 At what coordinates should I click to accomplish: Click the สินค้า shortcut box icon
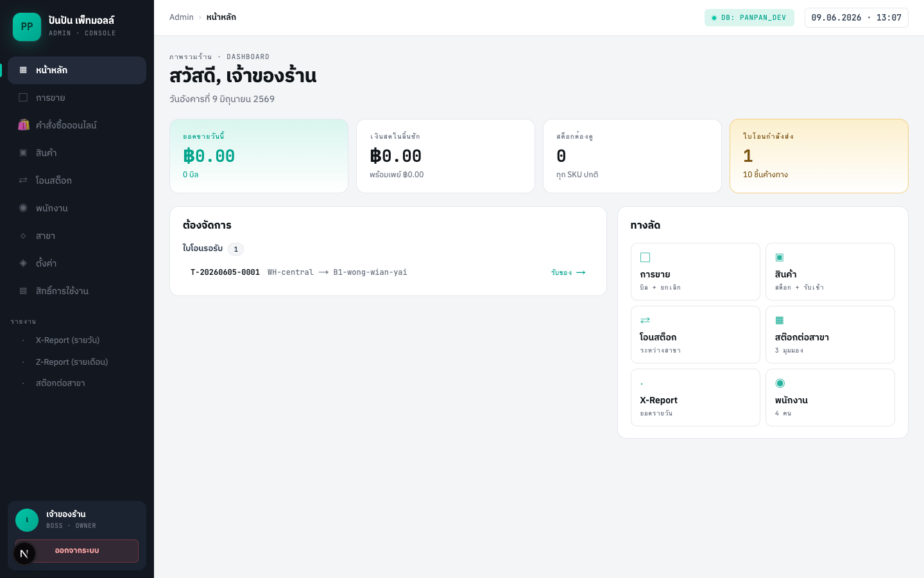(x=780, y=258)
